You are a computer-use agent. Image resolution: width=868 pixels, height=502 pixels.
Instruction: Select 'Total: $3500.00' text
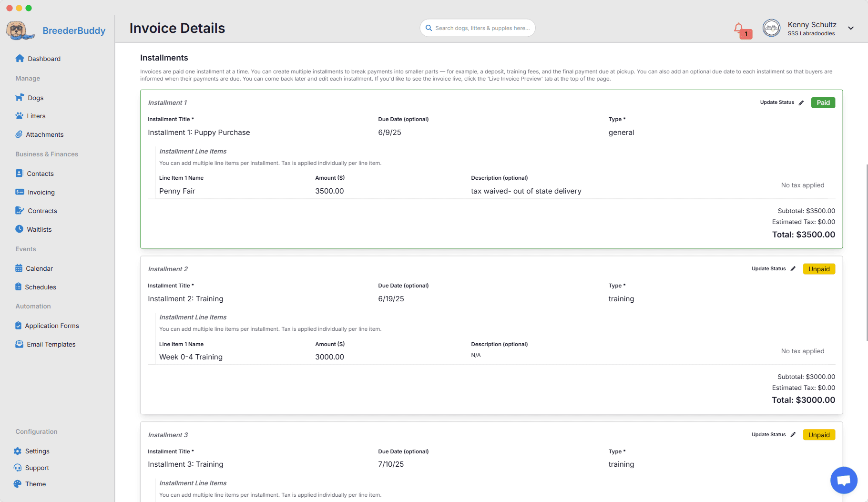(804, 235)
